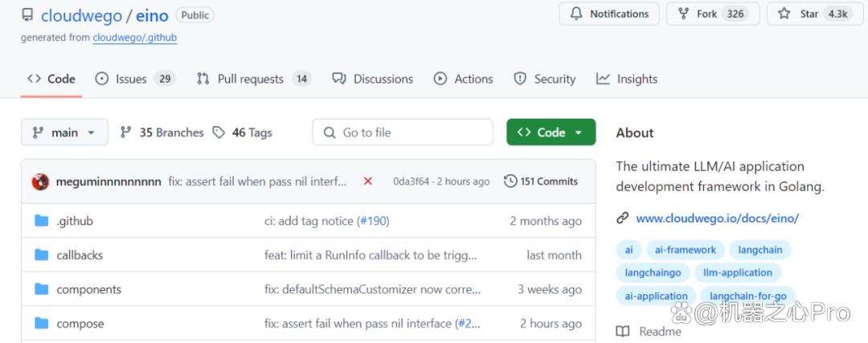
Task: Star the eino repository
Action: (x=813, y=14)
